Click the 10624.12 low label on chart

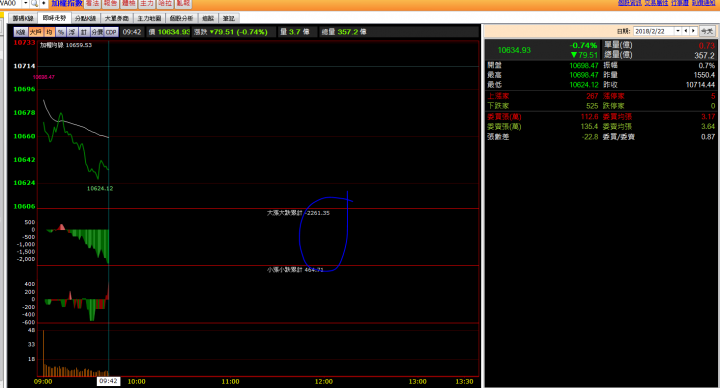[100, 189]
